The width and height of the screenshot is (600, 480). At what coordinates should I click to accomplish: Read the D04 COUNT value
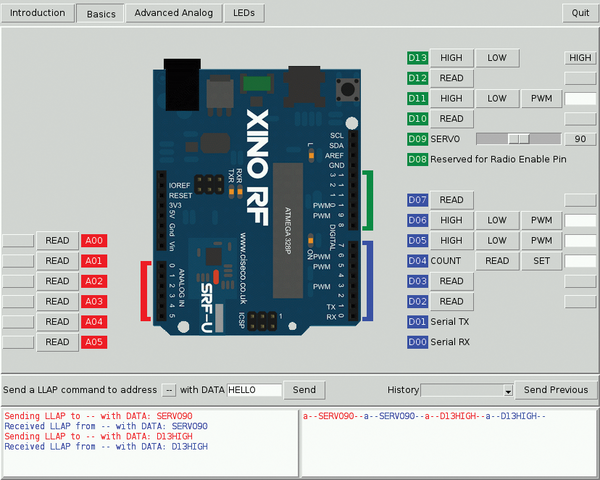497,261
